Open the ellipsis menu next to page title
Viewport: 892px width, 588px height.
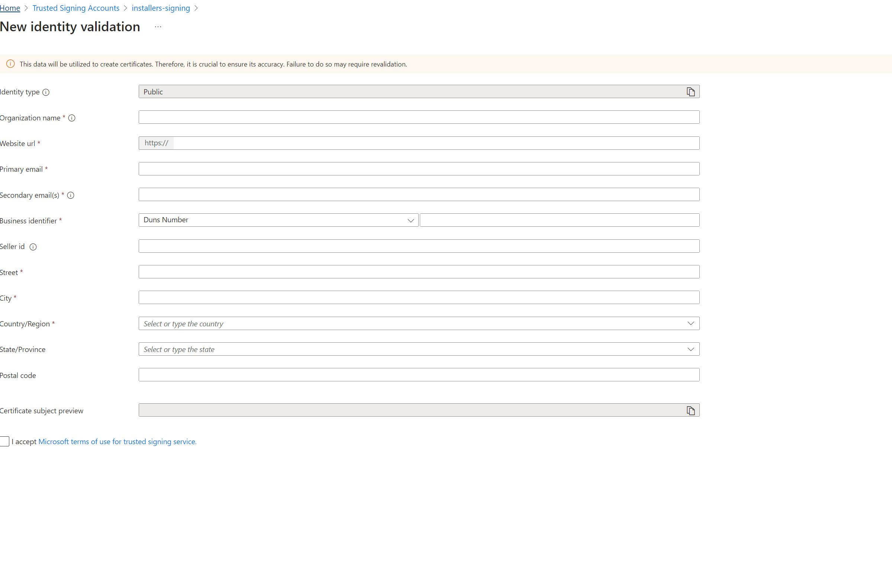tap(157, 27)
